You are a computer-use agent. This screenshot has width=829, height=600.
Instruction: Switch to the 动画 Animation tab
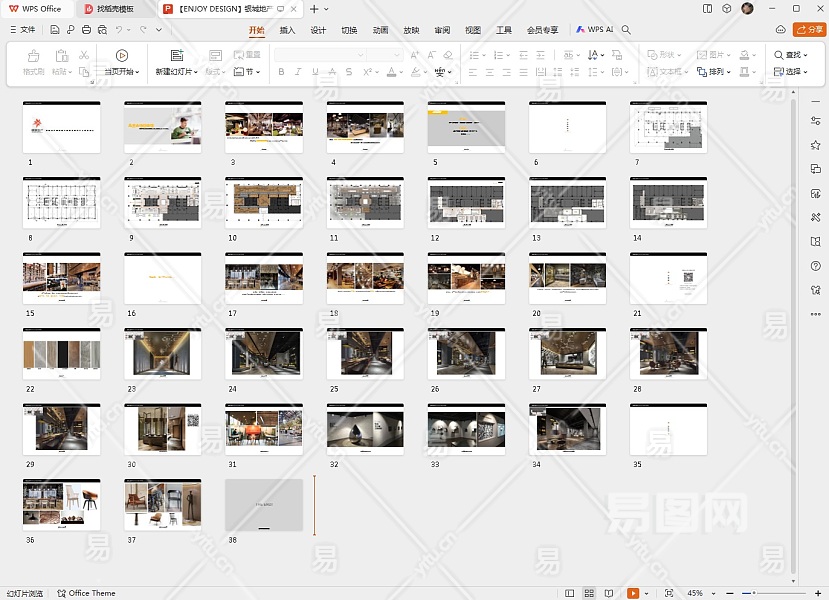click(380, 30)
